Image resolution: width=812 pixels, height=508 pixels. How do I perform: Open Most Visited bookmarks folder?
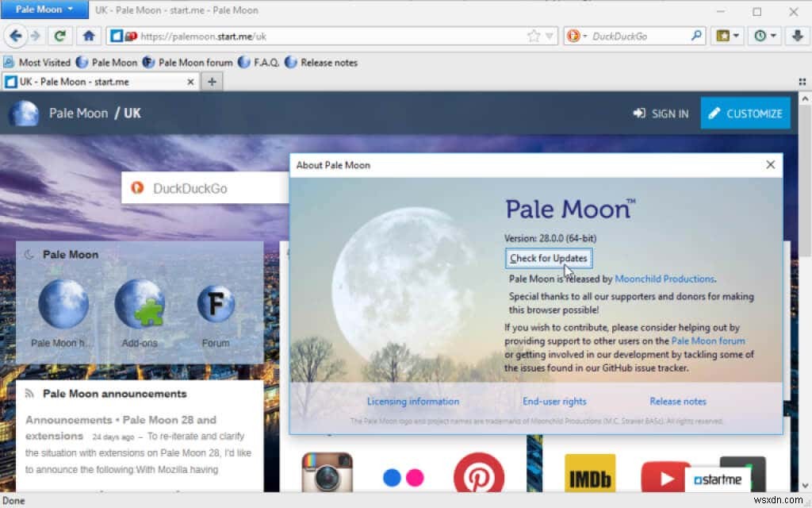click(x=36, y=63)
